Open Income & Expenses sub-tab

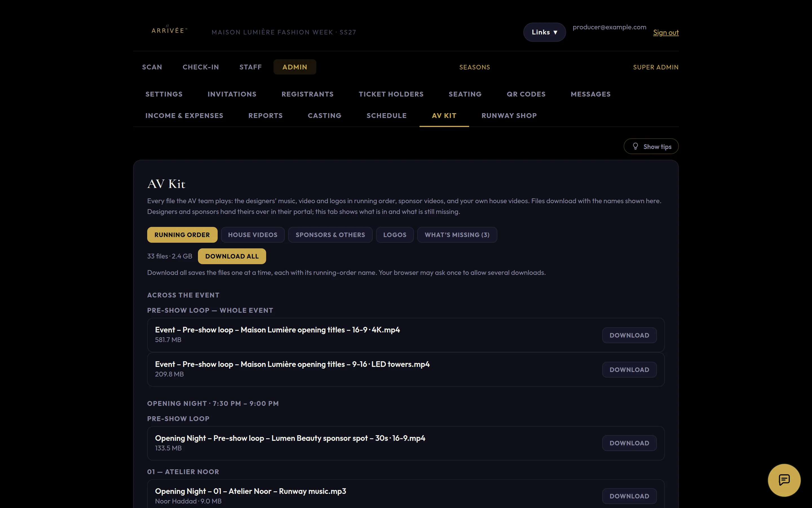[184, 116]
